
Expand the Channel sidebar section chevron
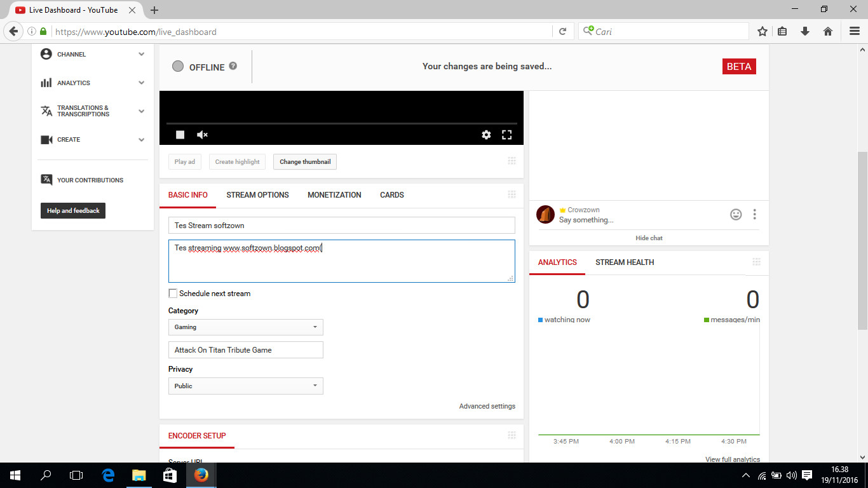pyautogui.click(x=141, y=54)
